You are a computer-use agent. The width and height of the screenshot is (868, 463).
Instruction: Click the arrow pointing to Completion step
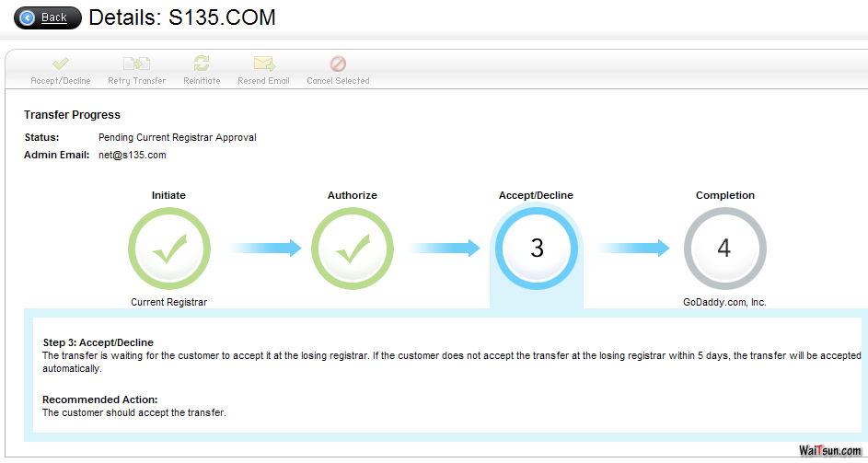click(633, 248)
